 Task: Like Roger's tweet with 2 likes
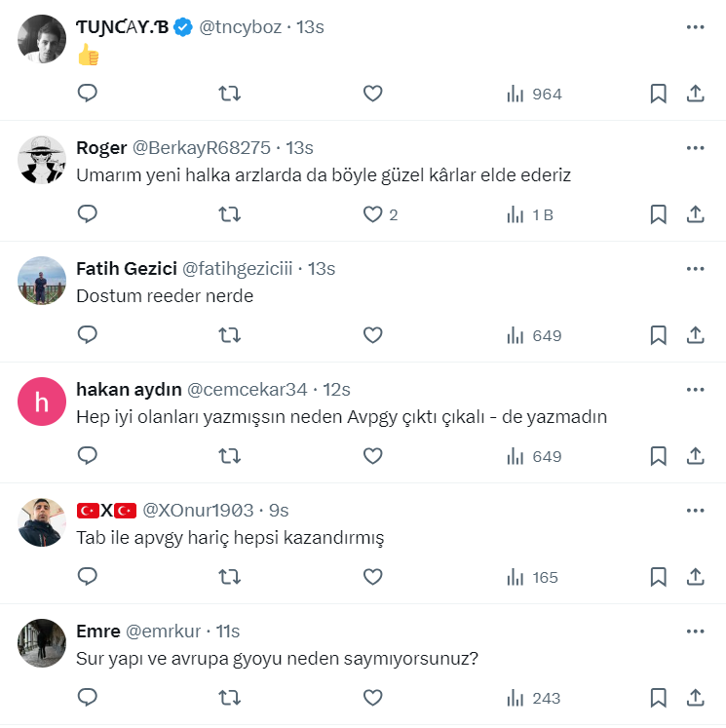coord(372,214)
